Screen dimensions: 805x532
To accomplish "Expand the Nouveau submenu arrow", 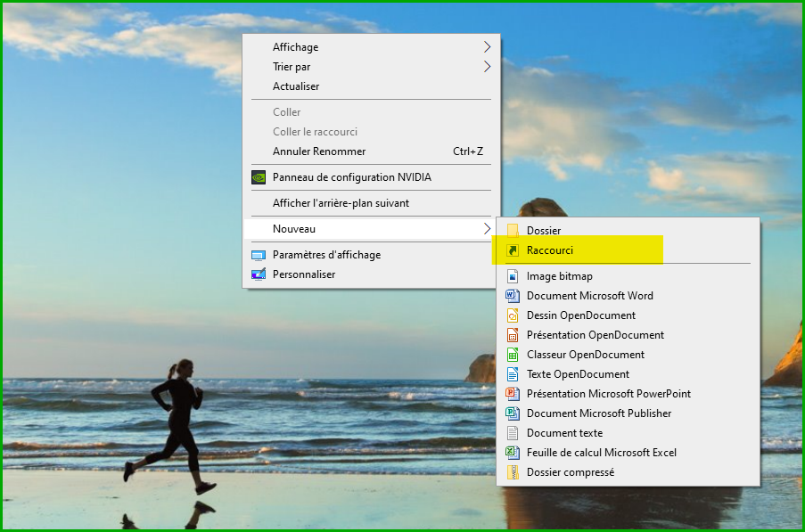I will point(487,229).
